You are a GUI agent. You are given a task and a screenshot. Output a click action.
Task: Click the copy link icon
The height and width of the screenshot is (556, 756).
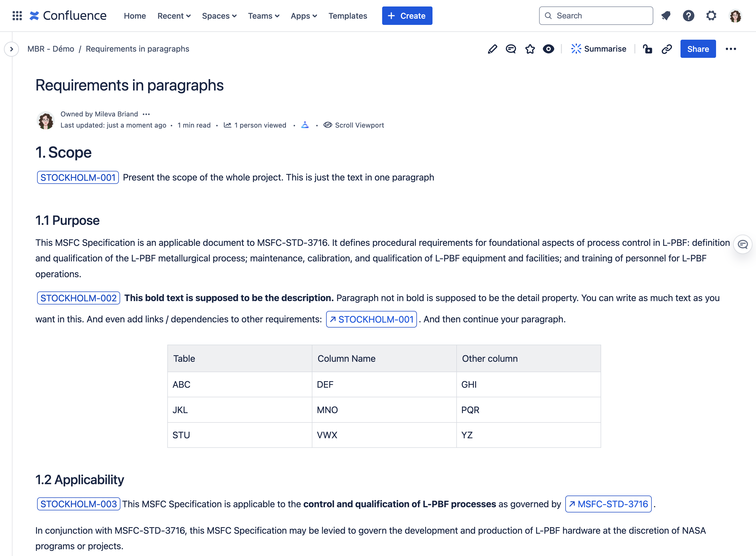point(667,49)
